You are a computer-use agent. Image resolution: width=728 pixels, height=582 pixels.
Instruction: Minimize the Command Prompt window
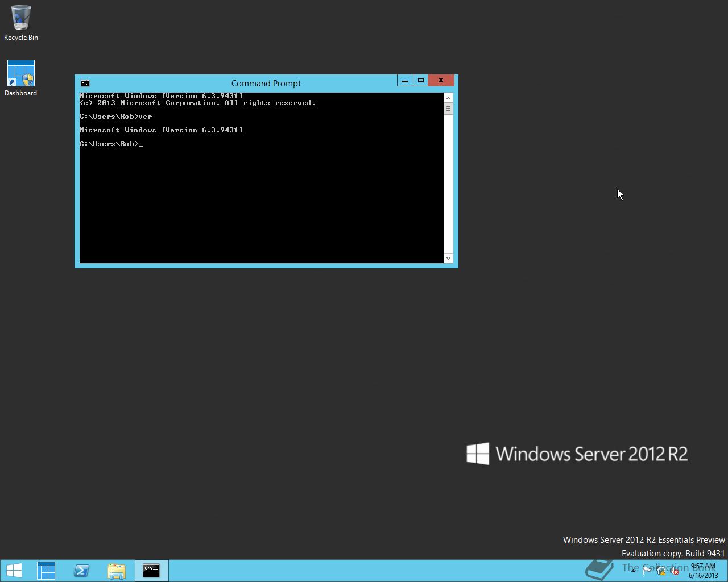pyautogui.click(x=404, y=81)
